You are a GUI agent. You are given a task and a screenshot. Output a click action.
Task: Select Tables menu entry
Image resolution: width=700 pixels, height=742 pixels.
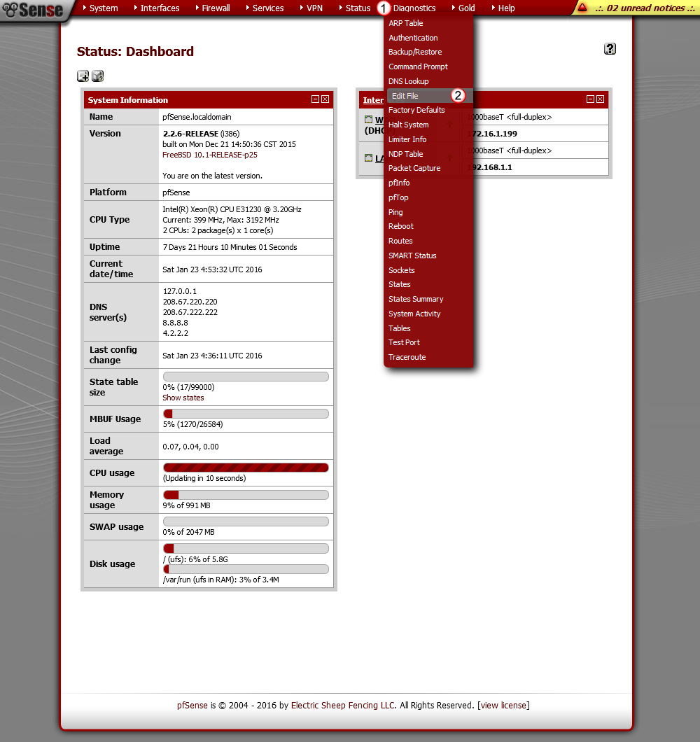[x=400, y=329]
